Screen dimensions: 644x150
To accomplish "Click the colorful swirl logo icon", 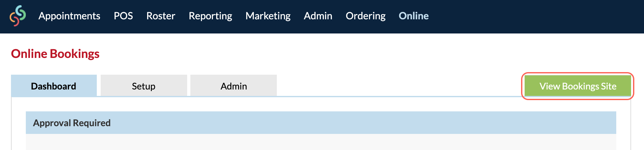I will 17,15.
